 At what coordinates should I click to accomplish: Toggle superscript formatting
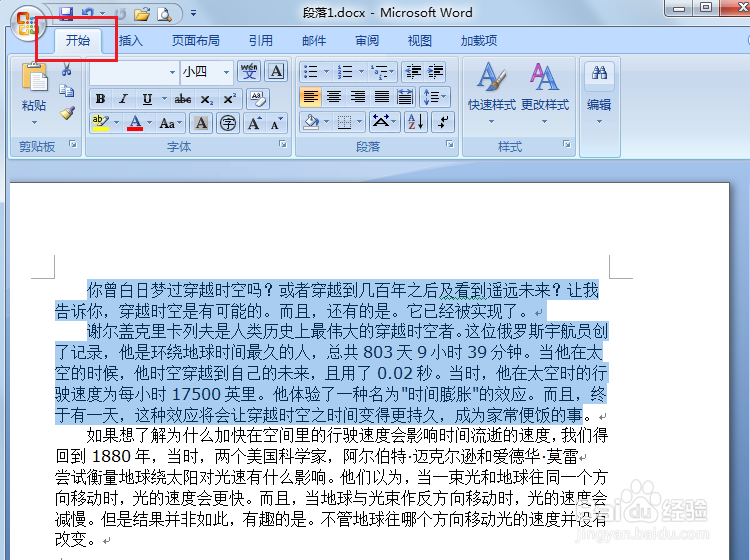click(230, 99)
